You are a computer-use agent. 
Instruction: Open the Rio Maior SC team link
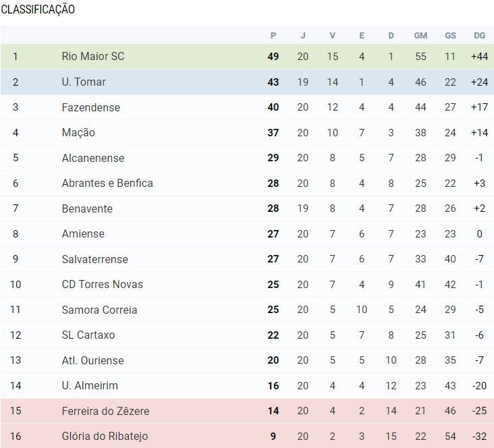pos(92,57)
